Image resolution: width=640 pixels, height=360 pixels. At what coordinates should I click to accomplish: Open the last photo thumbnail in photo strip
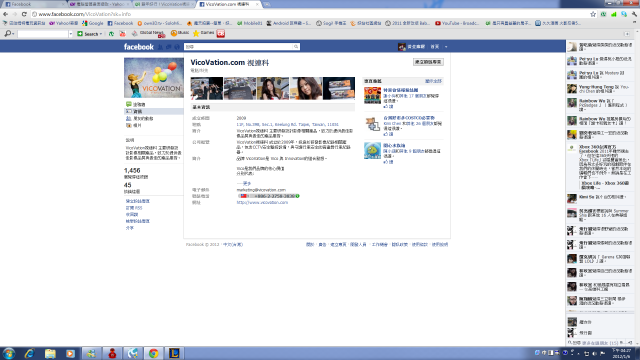339,88
